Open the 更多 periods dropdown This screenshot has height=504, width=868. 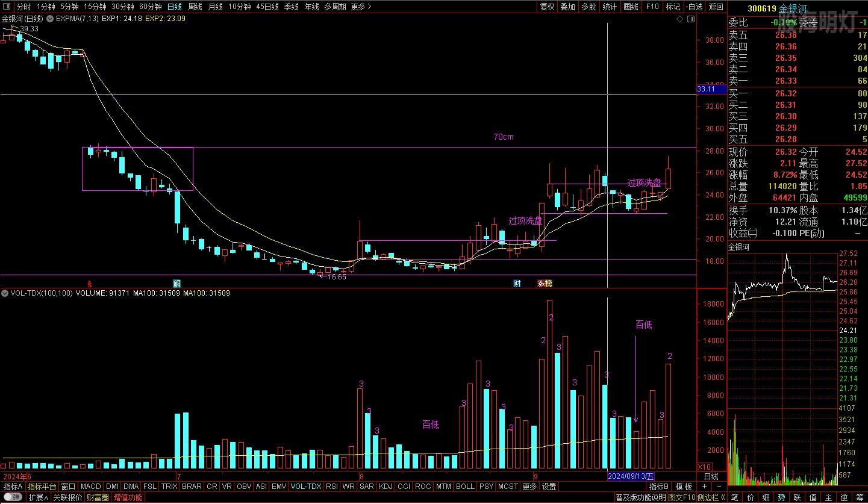pyautogui.click(x=360, y=7)
